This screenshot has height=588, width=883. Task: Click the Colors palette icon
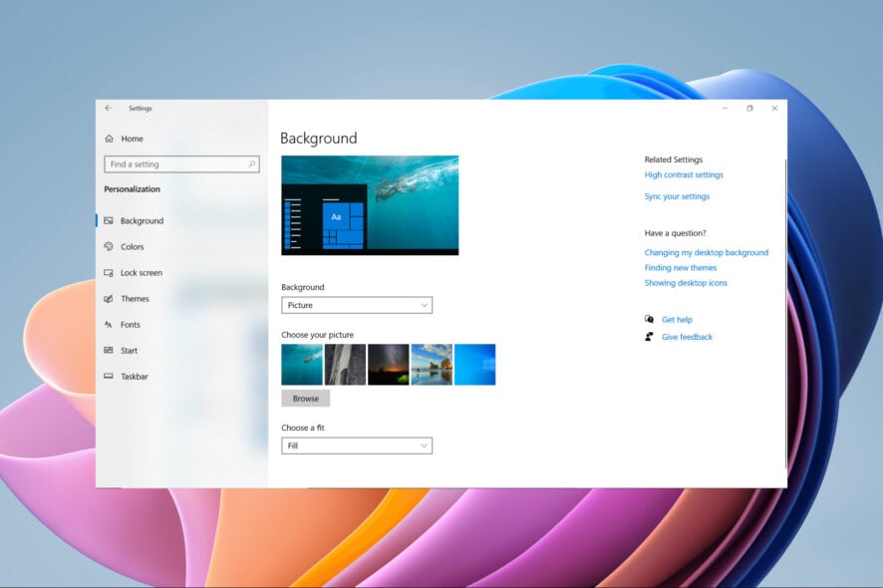(109, 247)
